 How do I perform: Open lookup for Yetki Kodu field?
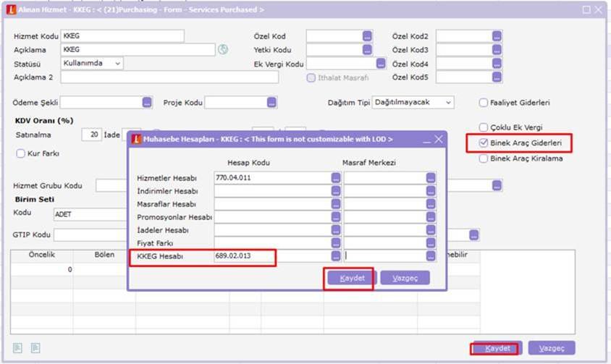(x=367, y=50)
